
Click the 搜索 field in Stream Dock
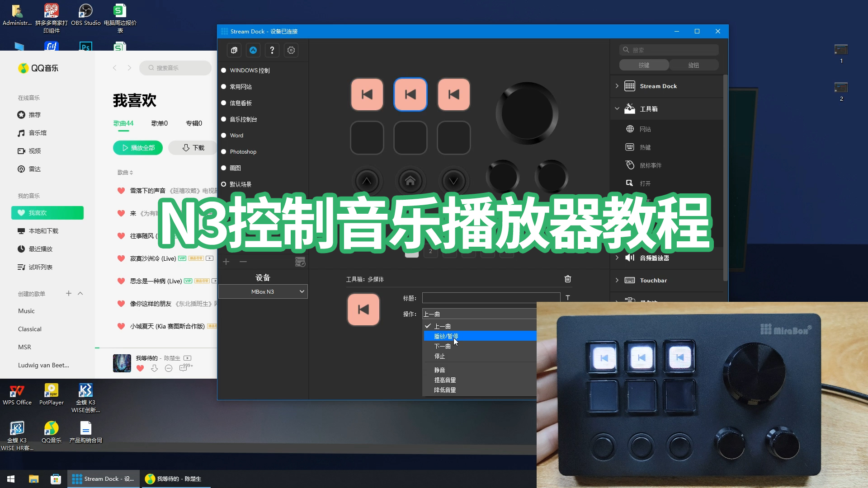point(669,50)
